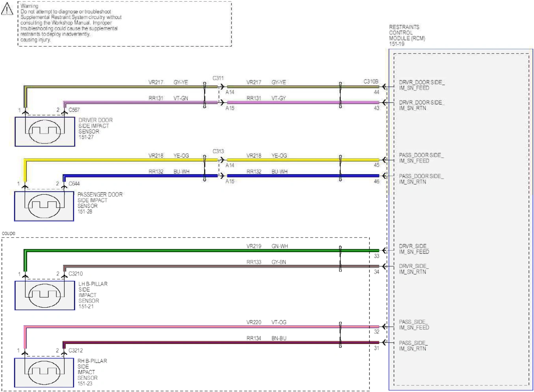Click the DRVR_SIDE_IM_SN_RTN pin label
The width and height of the screenshot is (534, 392).
click(414, 269)
